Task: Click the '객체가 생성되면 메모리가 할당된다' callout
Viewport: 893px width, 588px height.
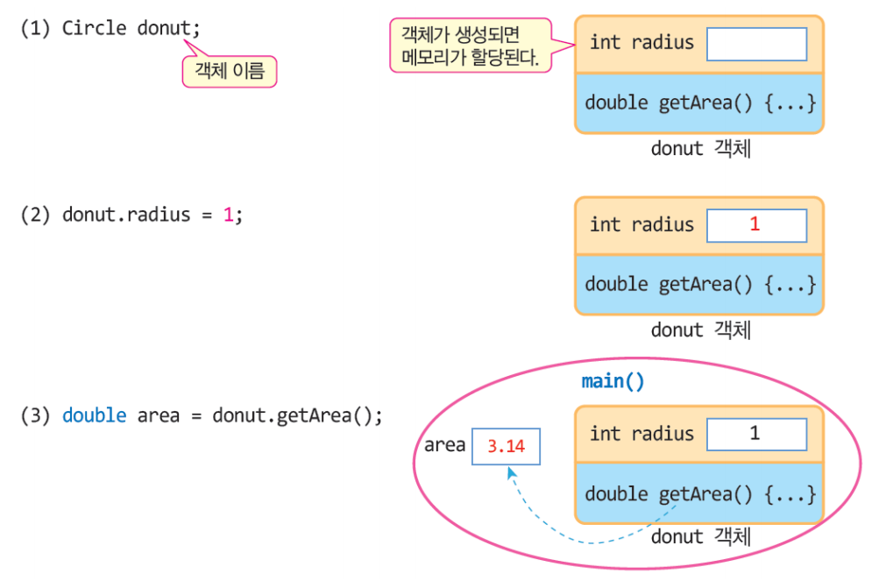Action: pyautogui.click(x=471, y=46)
